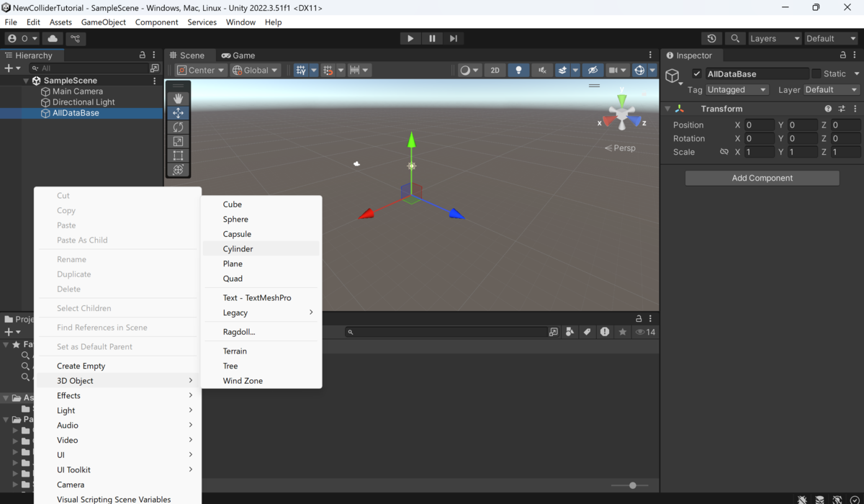Select the Scale tool

pyautogui.click(x=178, y=141)
